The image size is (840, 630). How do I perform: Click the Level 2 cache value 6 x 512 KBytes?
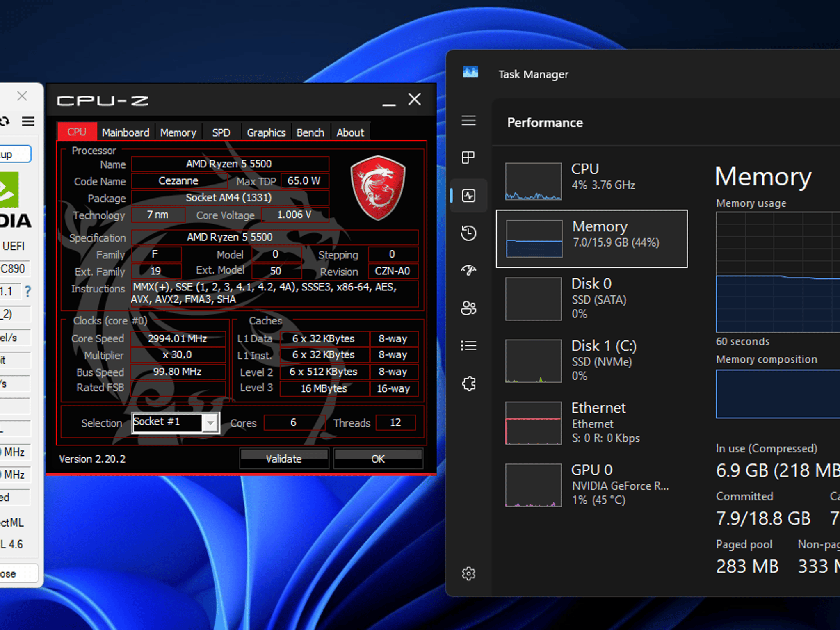(x=324, y=372)
